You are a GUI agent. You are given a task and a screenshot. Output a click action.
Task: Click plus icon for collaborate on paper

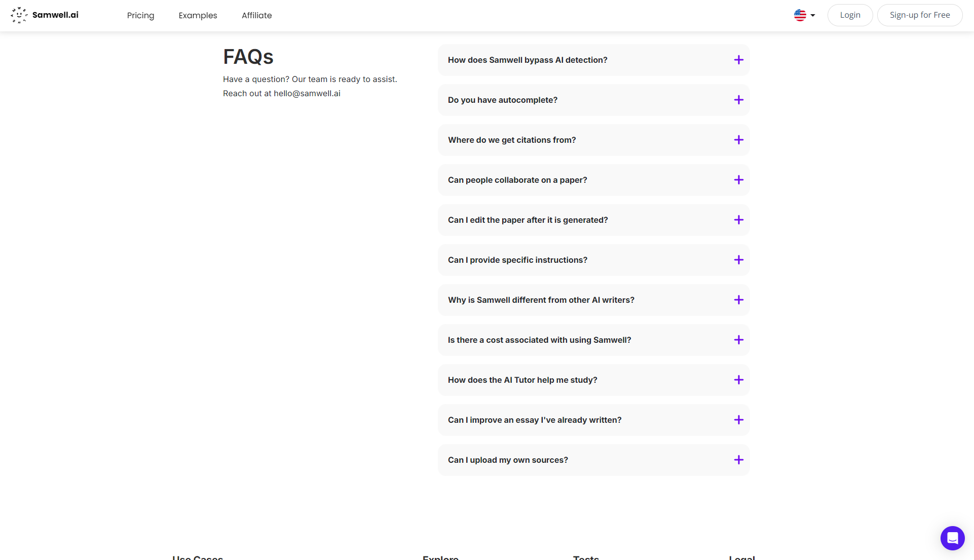[x=738, y=180]
